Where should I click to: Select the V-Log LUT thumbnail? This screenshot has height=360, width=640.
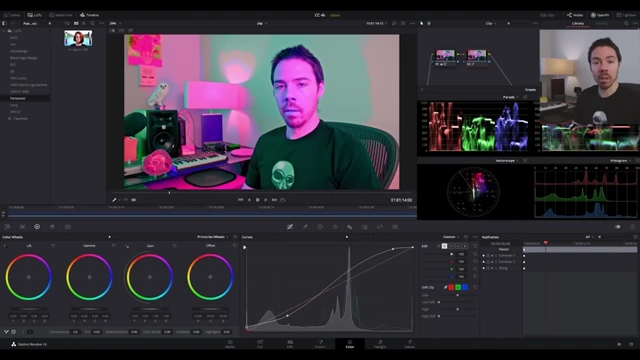click(x=78, y=39)
